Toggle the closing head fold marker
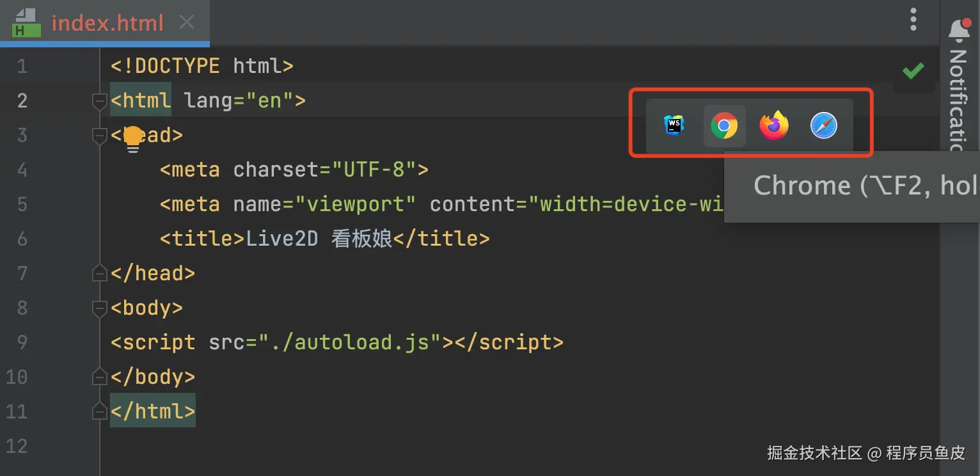 (x=99, y=274)
